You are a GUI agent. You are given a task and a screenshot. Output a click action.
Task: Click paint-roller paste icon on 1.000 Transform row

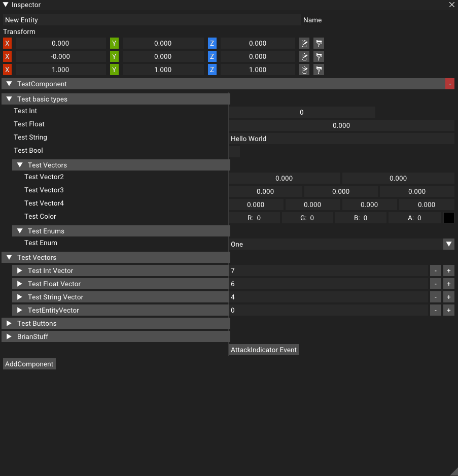(x=319, y=70)
